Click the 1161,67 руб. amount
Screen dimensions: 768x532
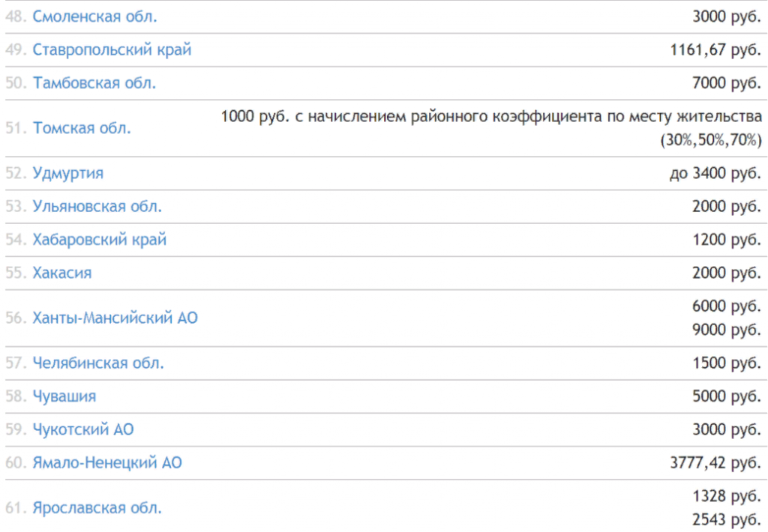click(715, 50)
